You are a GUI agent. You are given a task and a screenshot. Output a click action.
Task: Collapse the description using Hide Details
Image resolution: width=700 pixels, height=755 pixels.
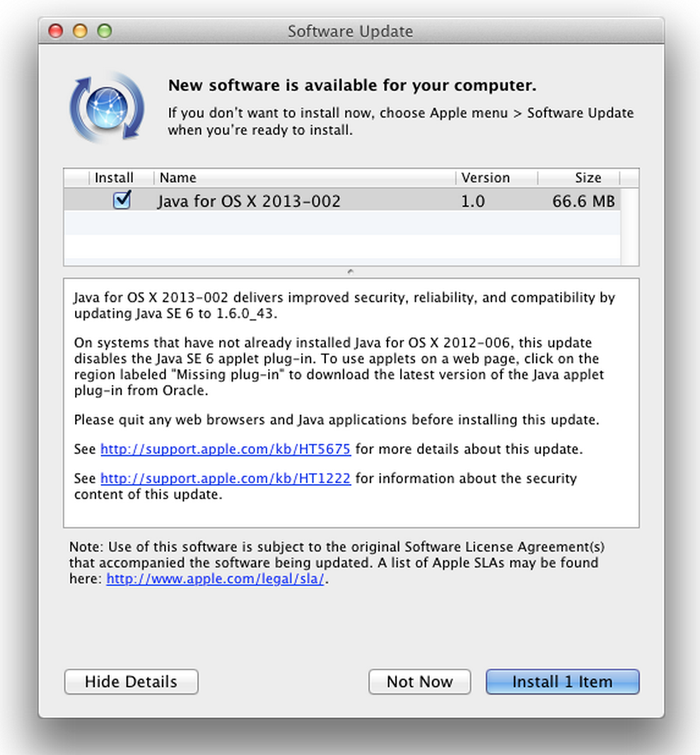(131, 682)
